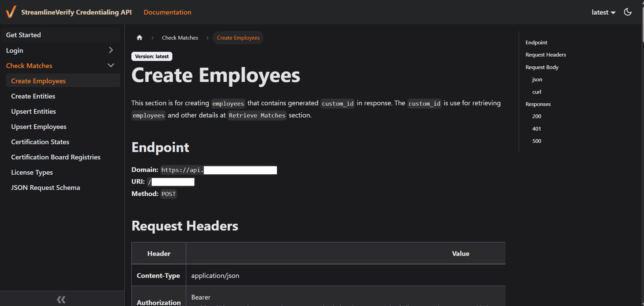Viewport: 644px width, 306px height.
Task: Jump to Request Headers in page outline
Action: 545,55
